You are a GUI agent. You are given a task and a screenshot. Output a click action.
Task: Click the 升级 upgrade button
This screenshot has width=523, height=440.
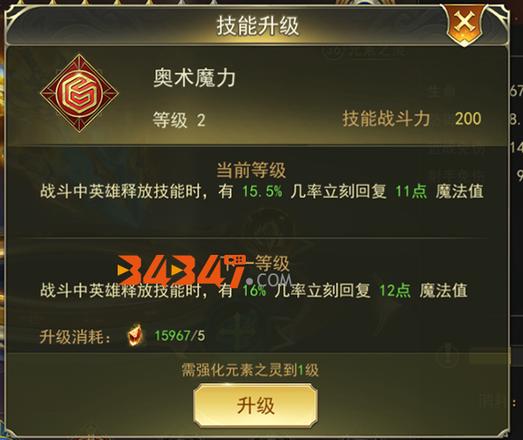(255, 406)
